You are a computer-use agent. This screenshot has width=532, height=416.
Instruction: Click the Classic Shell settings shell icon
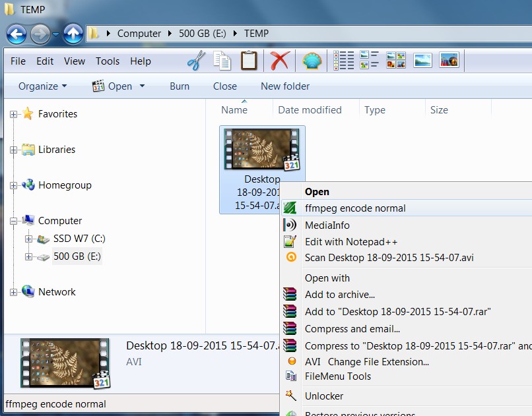click(312, 61)
